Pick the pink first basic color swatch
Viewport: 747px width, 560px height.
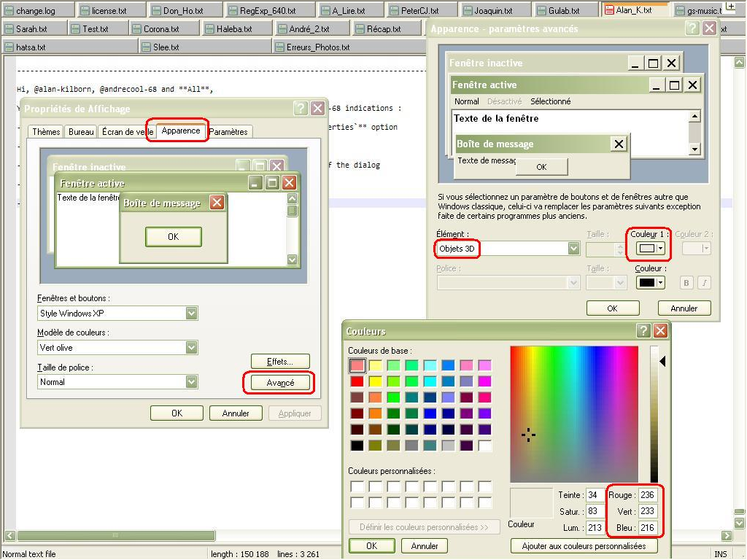pos(357,365)
